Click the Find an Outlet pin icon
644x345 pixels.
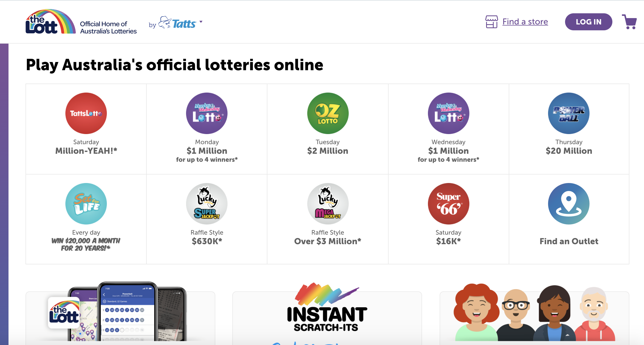569,204
